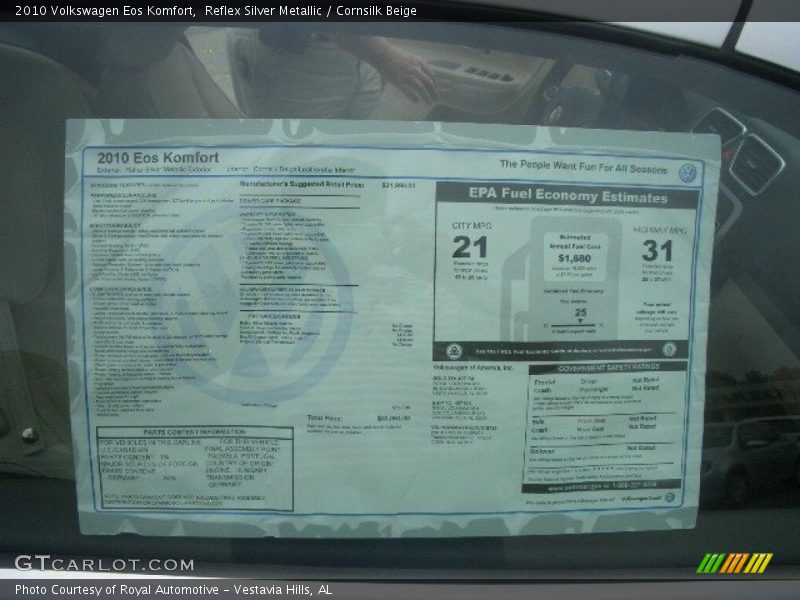The height and width of the screenshot is (600, 800).
Task: Click the Volkswagen logo beside the seasons slogan
Action: coord(687,173)
